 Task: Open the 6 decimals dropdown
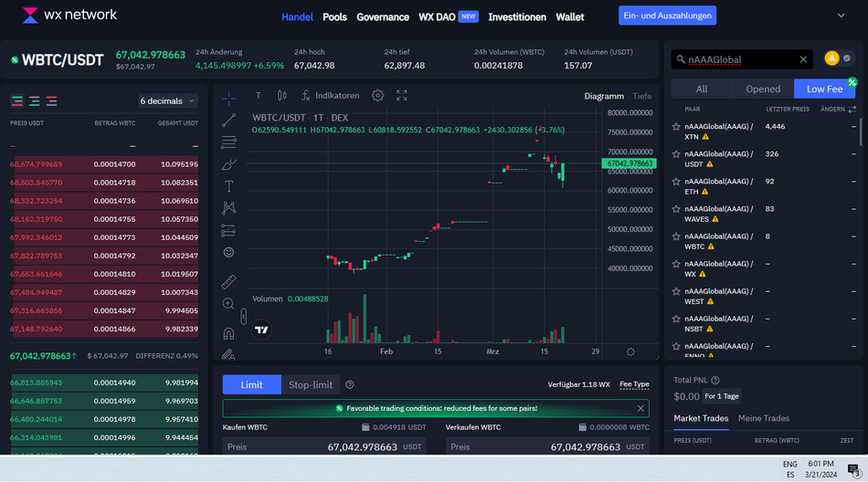(167, 101)
